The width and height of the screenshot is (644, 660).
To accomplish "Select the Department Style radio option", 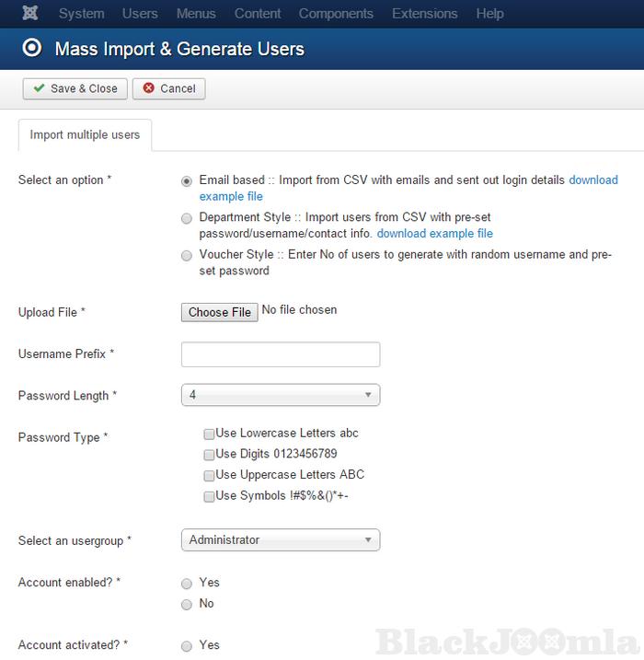I will (188, 218).
